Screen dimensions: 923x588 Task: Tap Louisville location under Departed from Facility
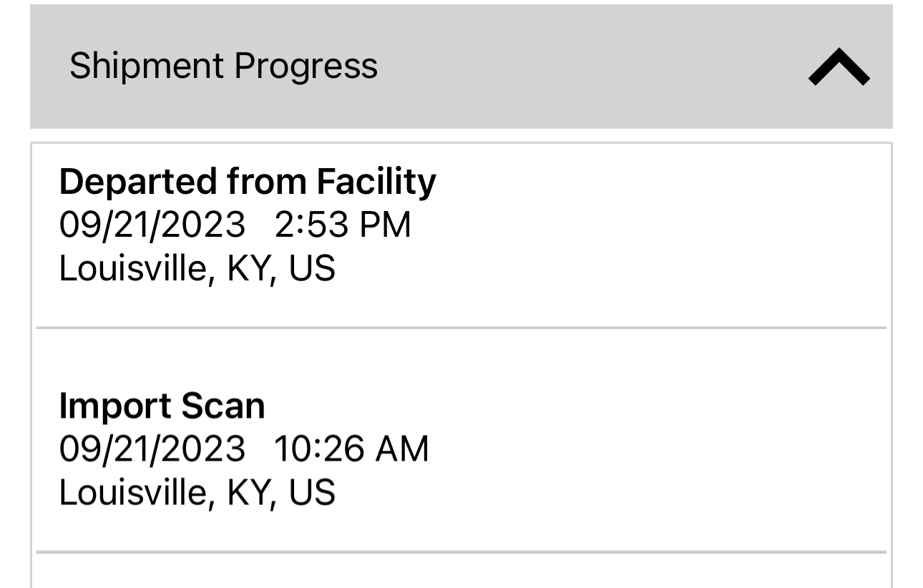tap(197, 268)
